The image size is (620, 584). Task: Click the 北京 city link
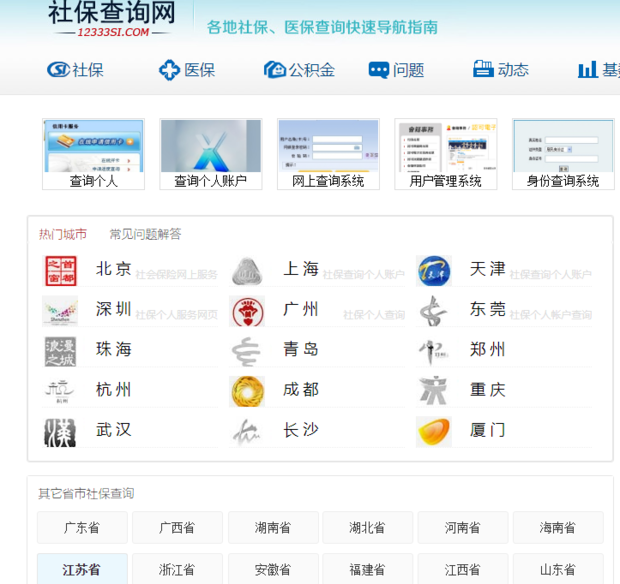[113, 269]
